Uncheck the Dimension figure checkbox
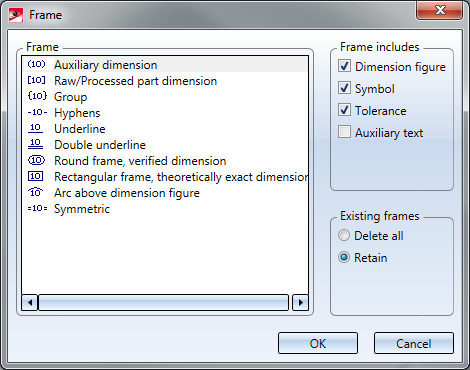 (x=344, y=66)
